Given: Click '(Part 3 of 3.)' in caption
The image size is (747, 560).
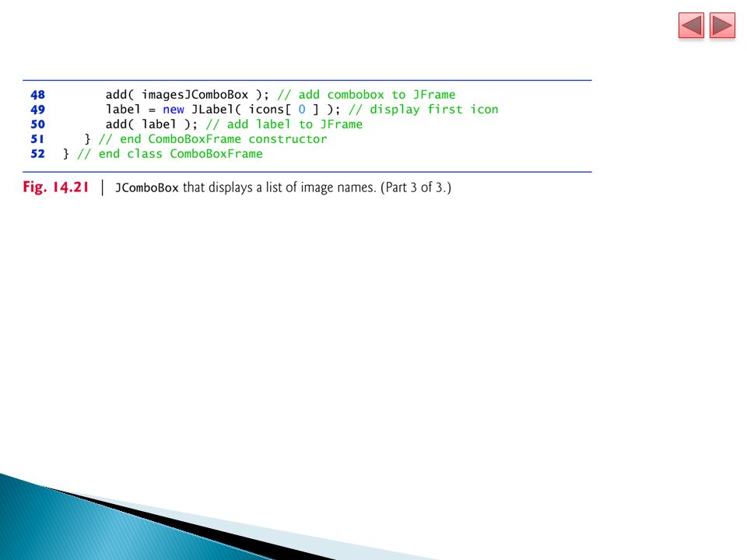Looking at the screenshot, I should [x=416, y=187].
